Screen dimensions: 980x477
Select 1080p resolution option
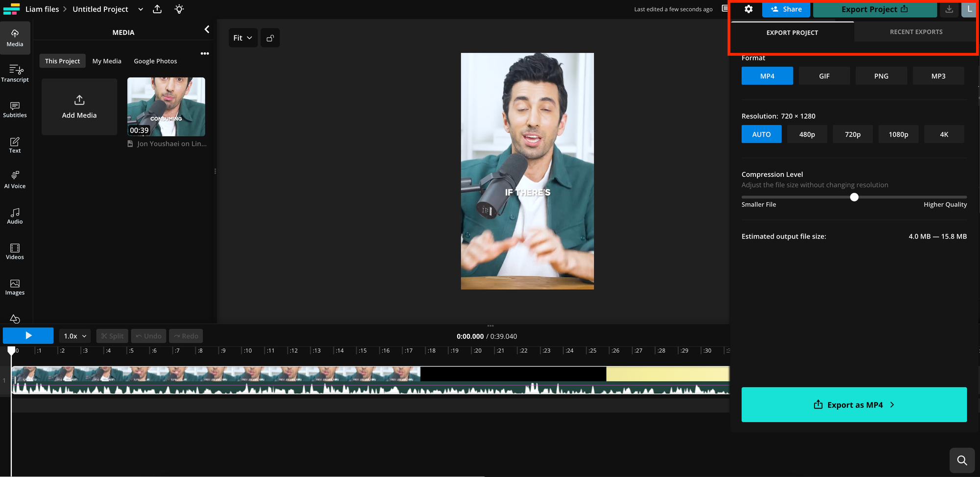pyautogui.click(x=898, y=134)
